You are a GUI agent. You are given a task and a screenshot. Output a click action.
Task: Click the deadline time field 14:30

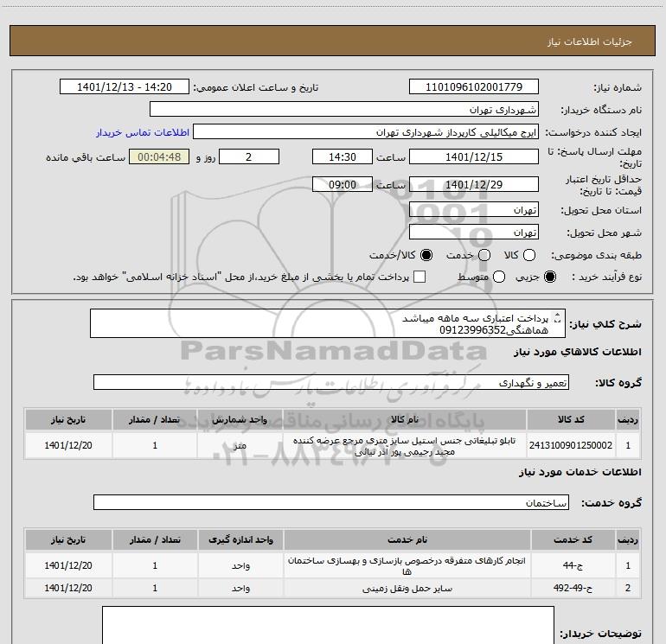(x=343, y=156)
